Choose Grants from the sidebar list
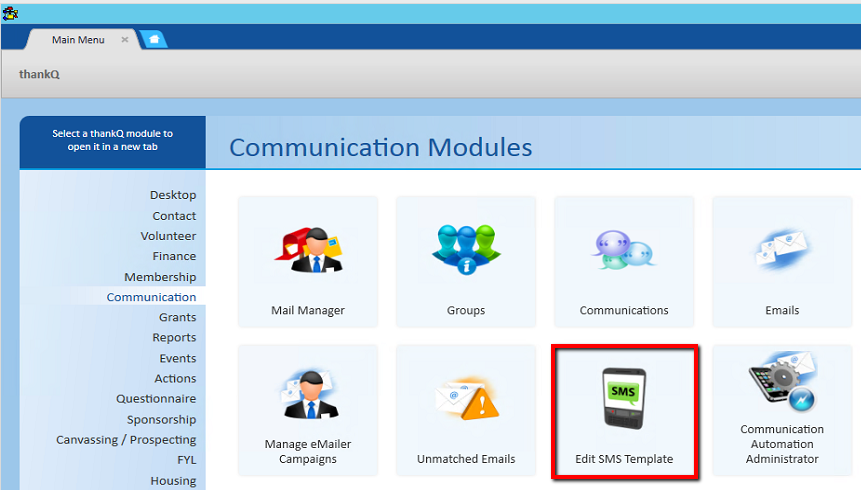Image resolution: width=861 pixels, height=490 pixels. point(177,317)
